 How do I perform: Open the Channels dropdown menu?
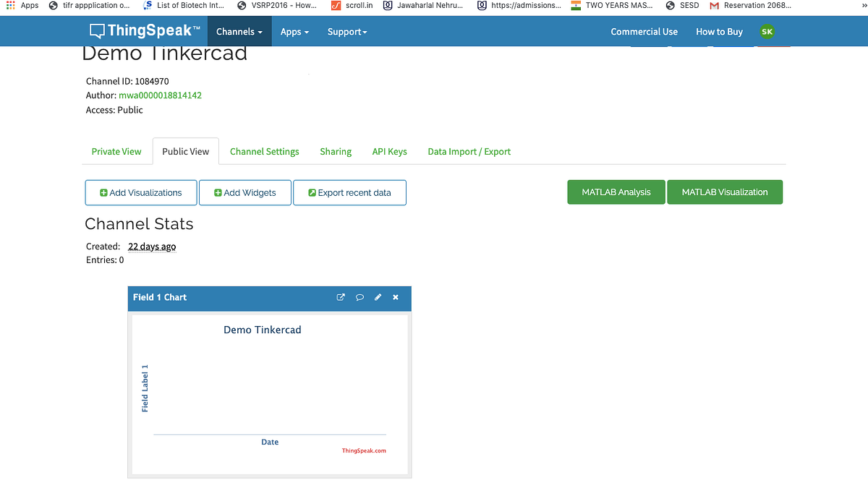(x=239, y=31)
